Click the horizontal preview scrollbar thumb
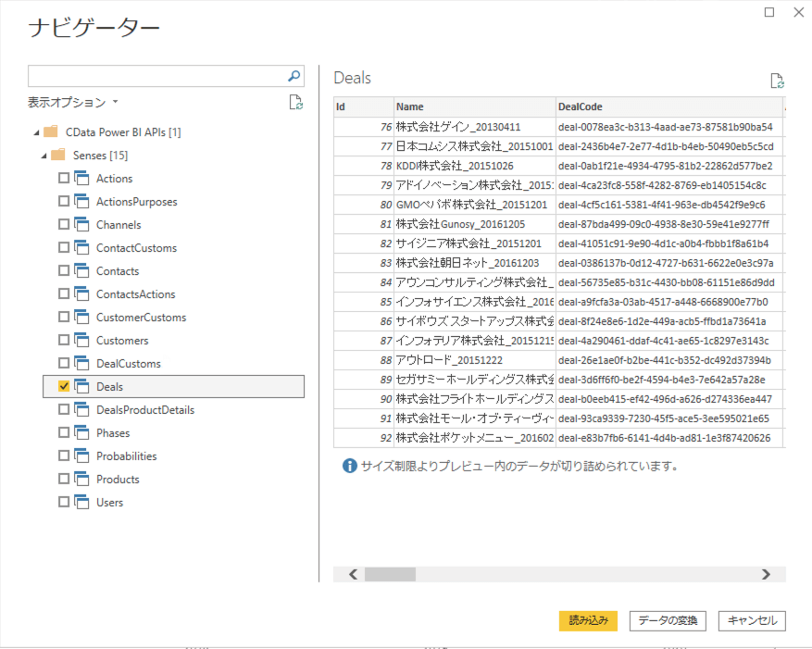The image size is (812, 649). 390,574
